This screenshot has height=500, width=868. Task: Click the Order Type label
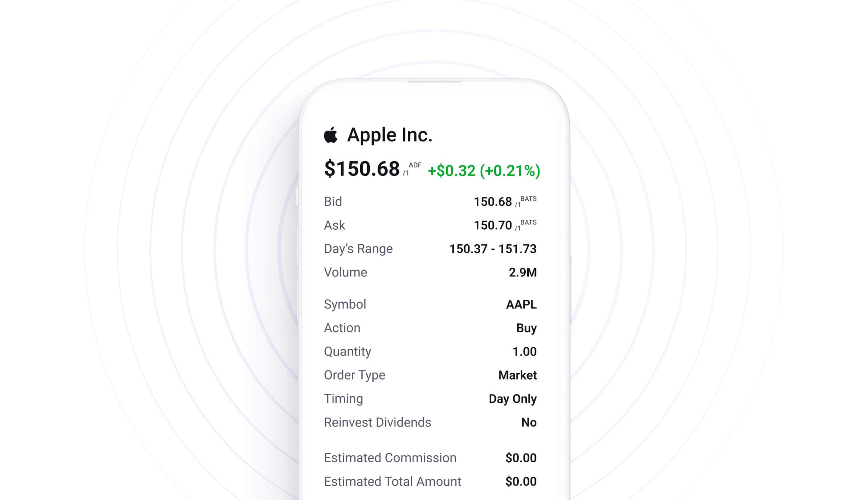354,375
